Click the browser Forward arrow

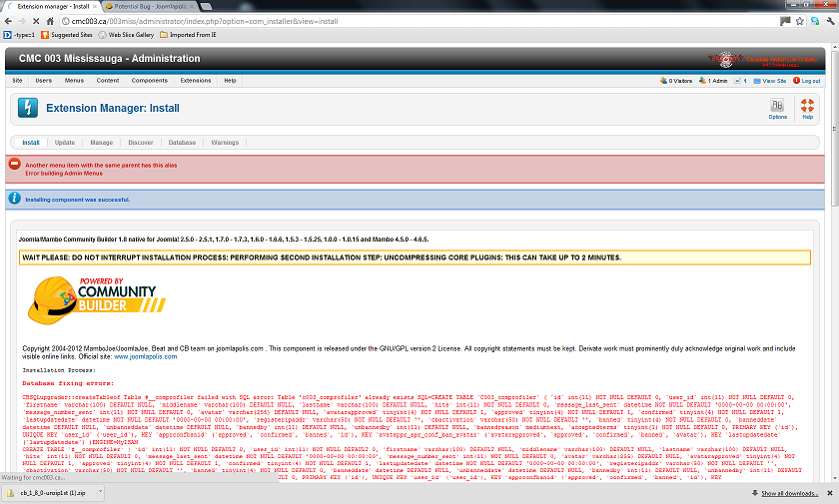tap(22, 21)
